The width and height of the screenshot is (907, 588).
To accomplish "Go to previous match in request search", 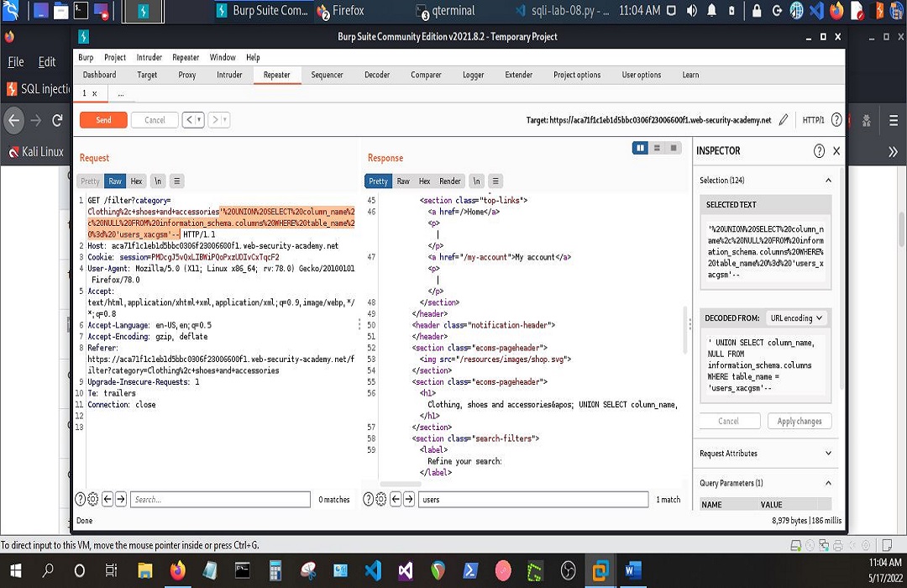I will pos(107,499).
